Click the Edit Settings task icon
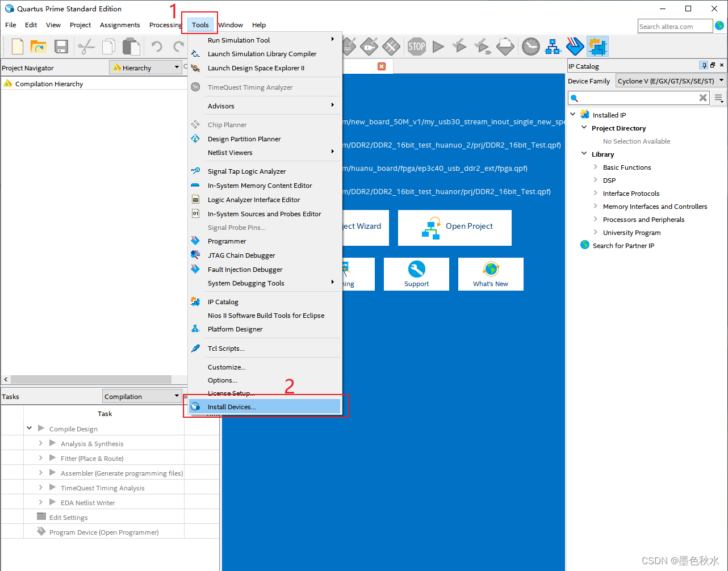The width and height of the screenshot is (728, 571). [x=41, y=517]
